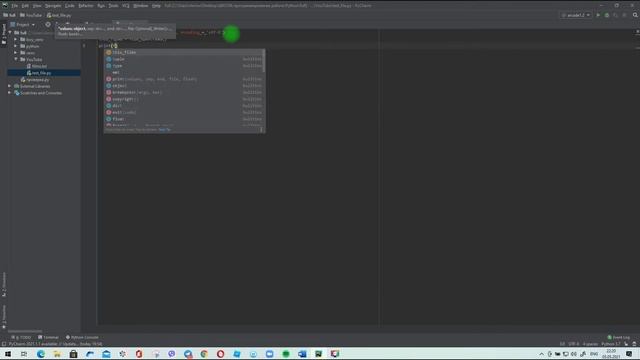The height and width of the screenshot is (360, 640).
Task: Open the Help menu
Action: point(156,6)
